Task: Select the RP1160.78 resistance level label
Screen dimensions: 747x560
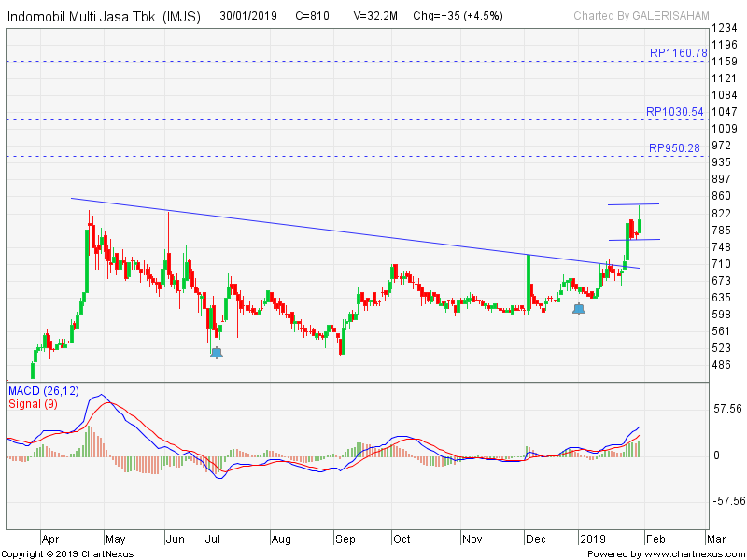Action: 678,53
